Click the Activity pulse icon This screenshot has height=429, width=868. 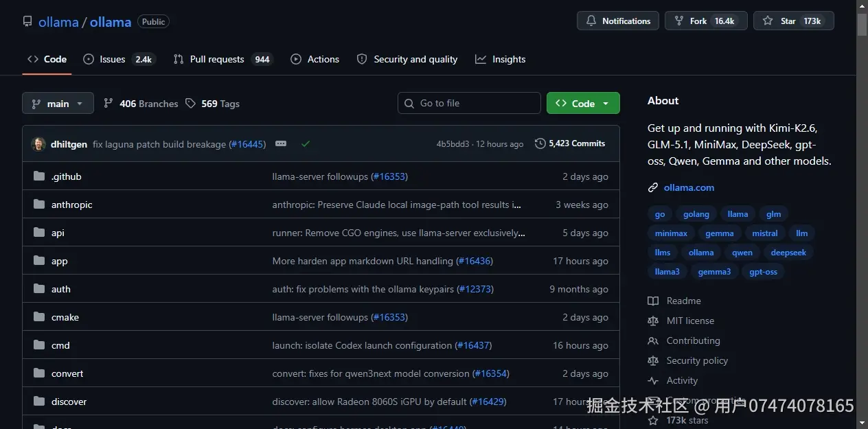pyautogui.click(x=653, y=380)
